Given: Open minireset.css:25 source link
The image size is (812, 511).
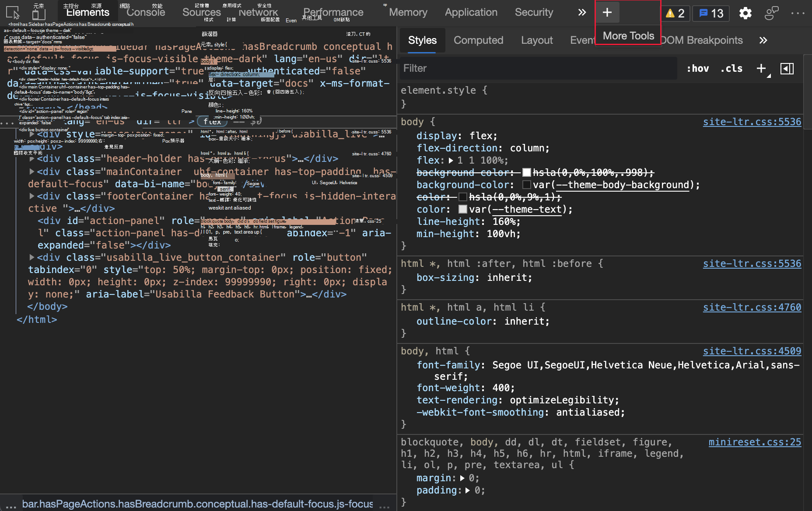Looking at the screenshot, I should pos(755,442).
